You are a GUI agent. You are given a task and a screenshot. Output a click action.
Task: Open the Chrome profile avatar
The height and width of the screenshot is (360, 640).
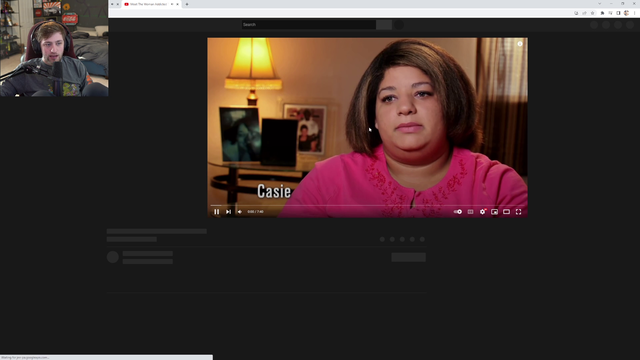click(627, 13)
